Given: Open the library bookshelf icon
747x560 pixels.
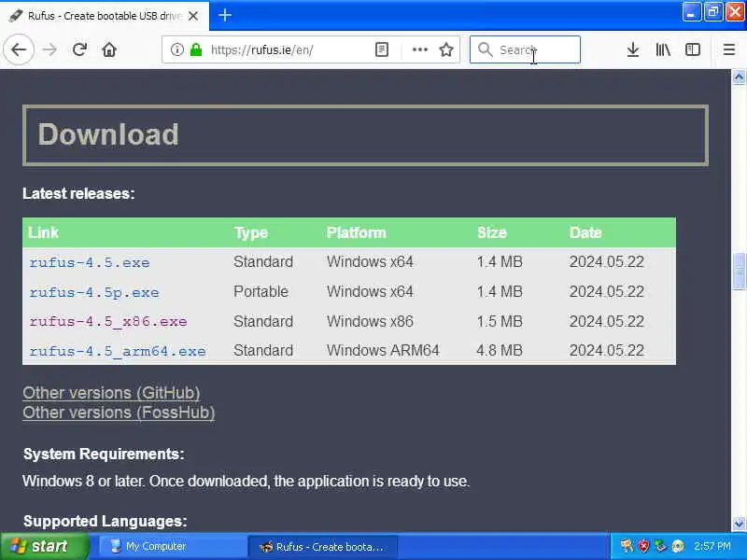Looking at the screenshot, I should click(663, 49).
